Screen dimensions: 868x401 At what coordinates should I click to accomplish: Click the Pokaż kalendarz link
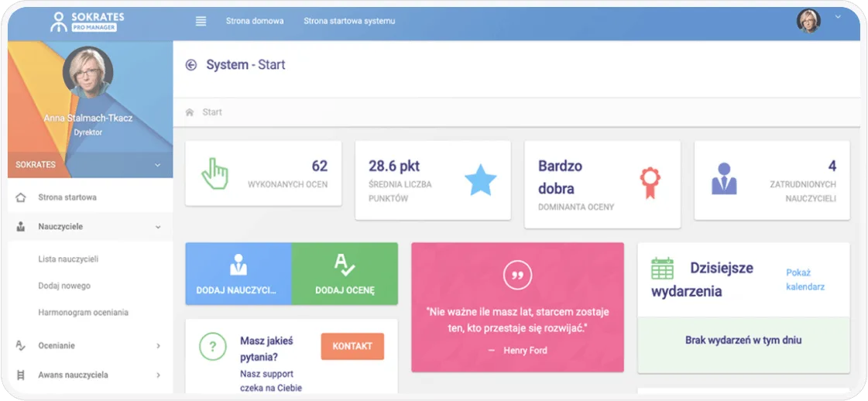805,279
